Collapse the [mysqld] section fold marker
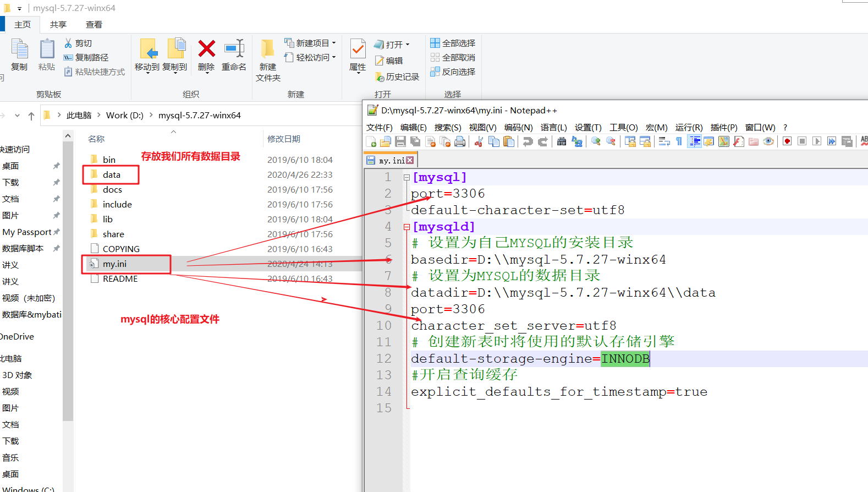Image resolution: width=868 pixels, height=492 pixels. (406, 227)
